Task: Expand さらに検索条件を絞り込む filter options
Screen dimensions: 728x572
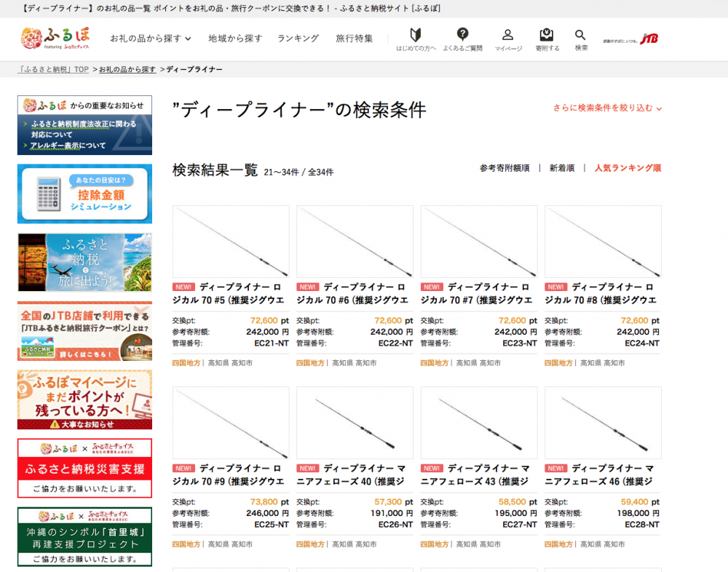Action: point(607,108)
